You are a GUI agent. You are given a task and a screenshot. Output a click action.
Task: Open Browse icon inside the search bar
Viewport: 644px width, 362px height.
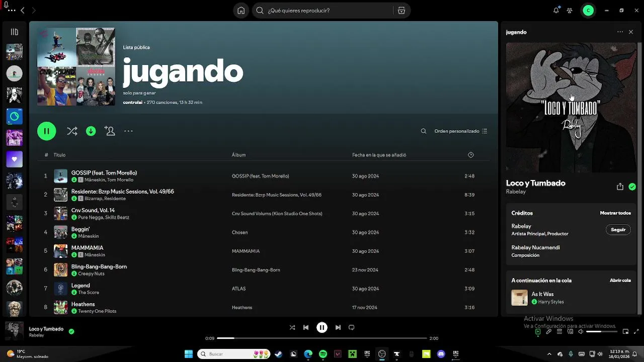[x=401, y=11]
